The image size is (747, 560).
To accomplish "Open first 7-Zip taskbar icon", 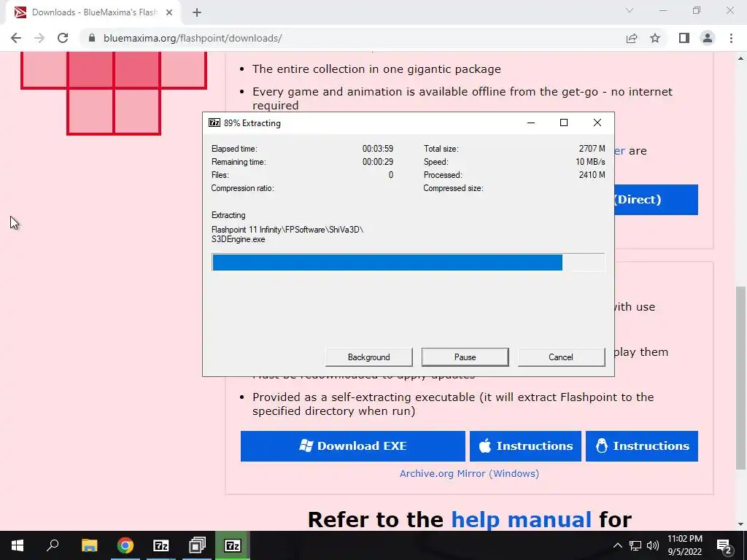I will [161, 545].
